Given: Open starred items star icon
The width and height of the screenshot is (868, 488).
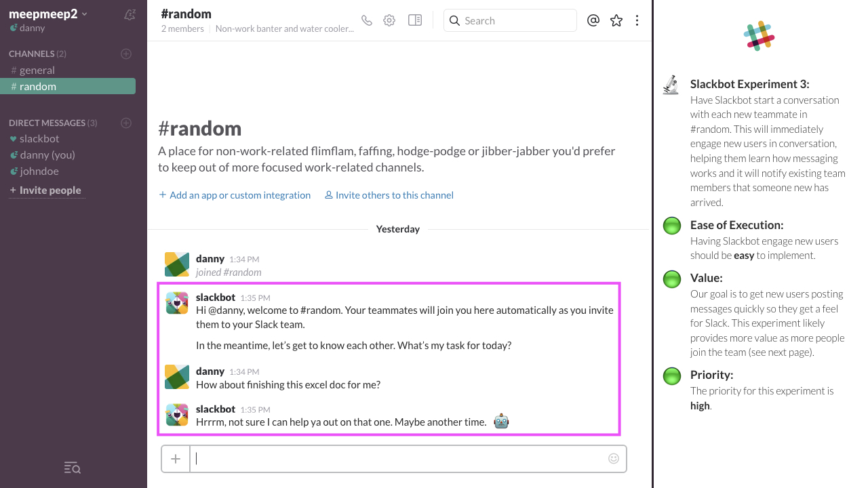Looking at the screenshot, I should [x=616, y=20].
